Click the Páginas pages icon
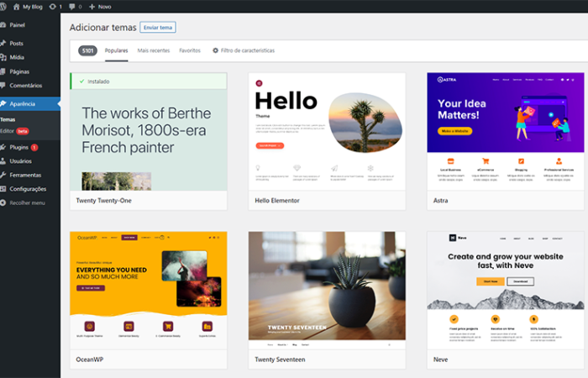The image size is (588, 378). tap(3, 71)
